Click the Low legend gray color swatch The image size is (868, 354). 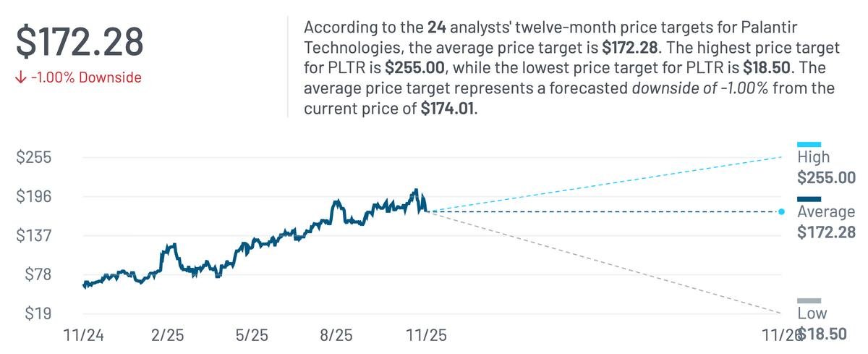(809, 300)
